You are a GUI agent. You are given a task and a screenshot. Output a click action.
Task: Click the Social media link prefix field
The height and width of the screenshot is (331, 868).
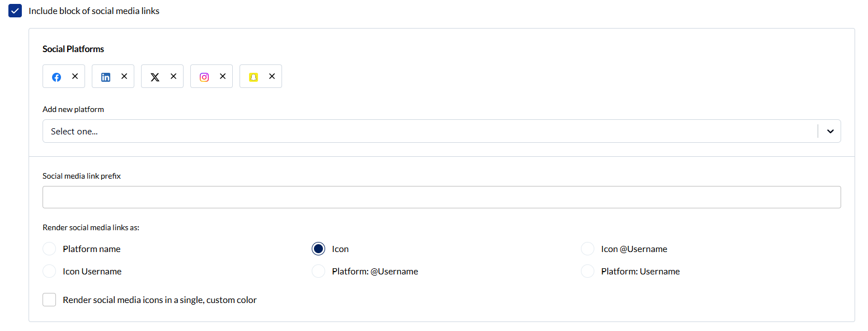click(x=442, y=197)
